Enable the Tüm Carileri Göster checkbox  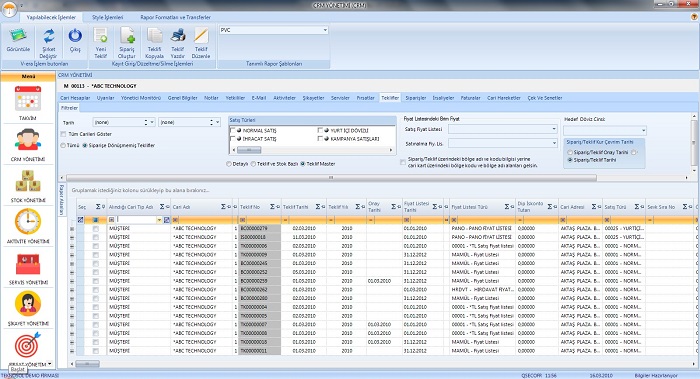tap(63, 134)
